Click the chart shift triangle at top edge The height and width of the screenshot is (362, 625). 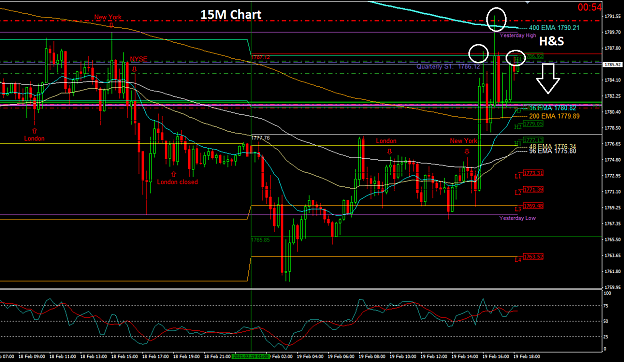pos(528,2)
